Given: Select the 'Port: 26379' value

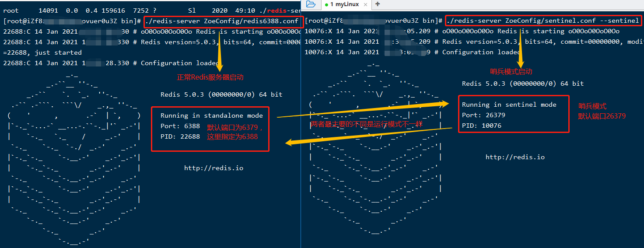Looking at the screenshot, I should [x=483, y=115].
